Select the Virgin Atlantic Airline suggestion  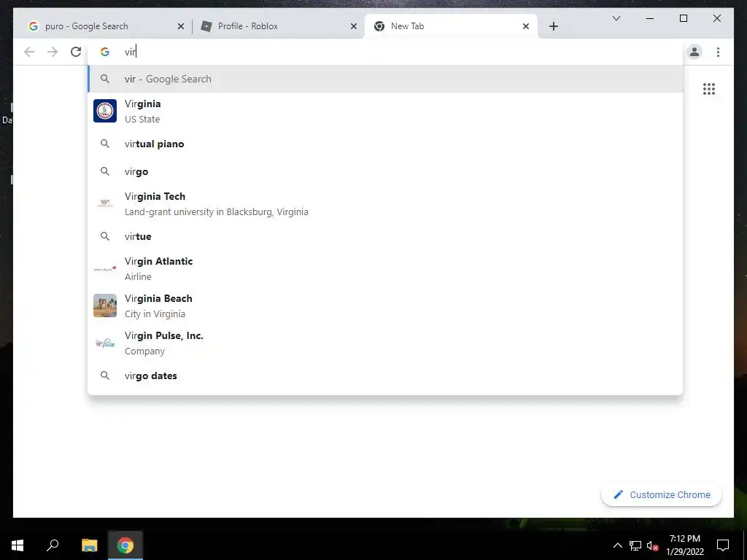click(x=385, y=268)
